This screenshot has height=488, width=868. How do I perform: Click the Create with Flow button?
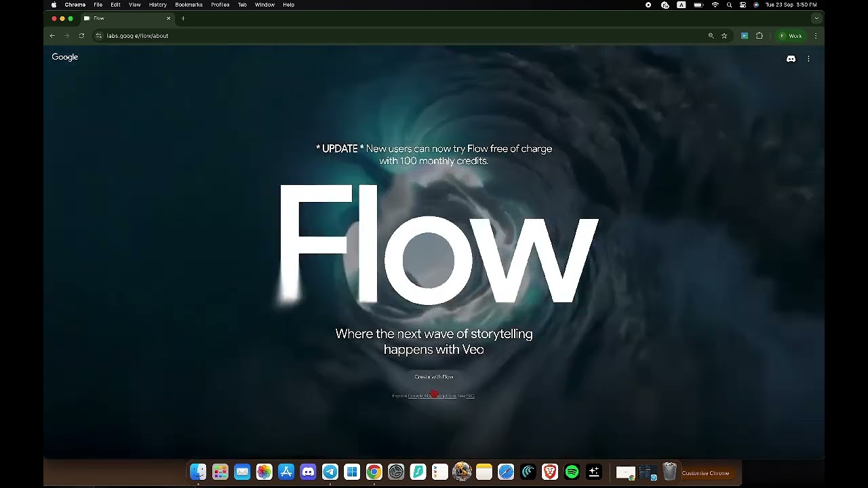coord(434,377)
